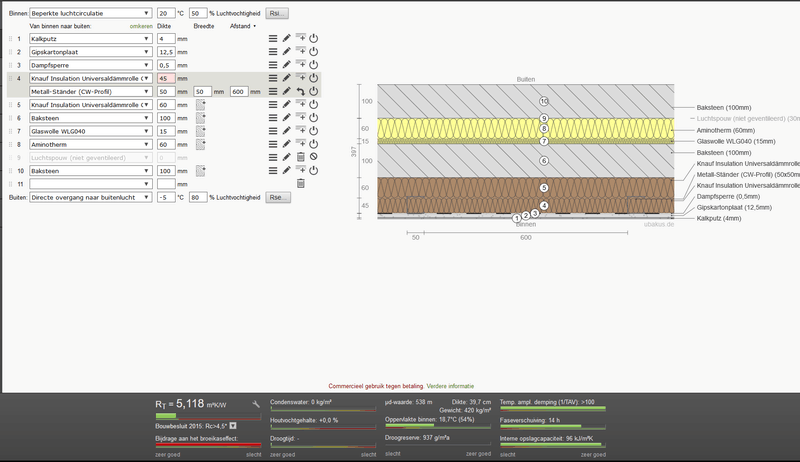This screenshot has height=462, width=800.
Task: Open material dropdown for Glaswolle WLG040
Action: click(91, 131)
